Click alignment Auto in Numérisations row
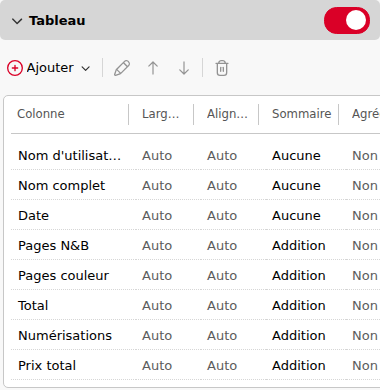This screenshot has width=380, height=390. (222, 336)
